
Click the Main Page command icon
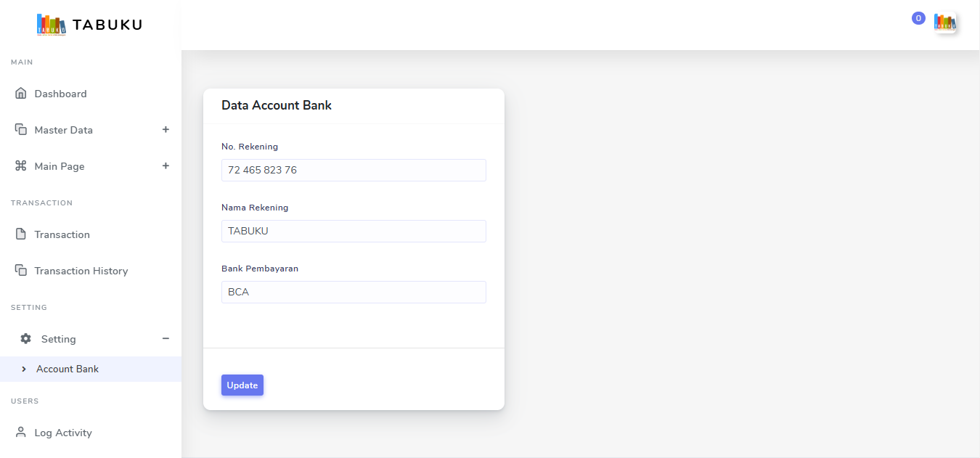(x=20, y=166)
